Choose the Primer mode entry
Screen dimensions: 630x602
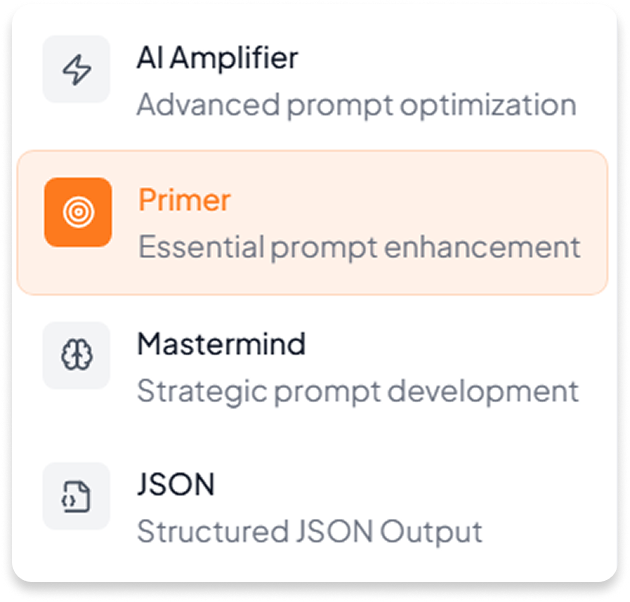pyautogui.click(x=312, y=222)
